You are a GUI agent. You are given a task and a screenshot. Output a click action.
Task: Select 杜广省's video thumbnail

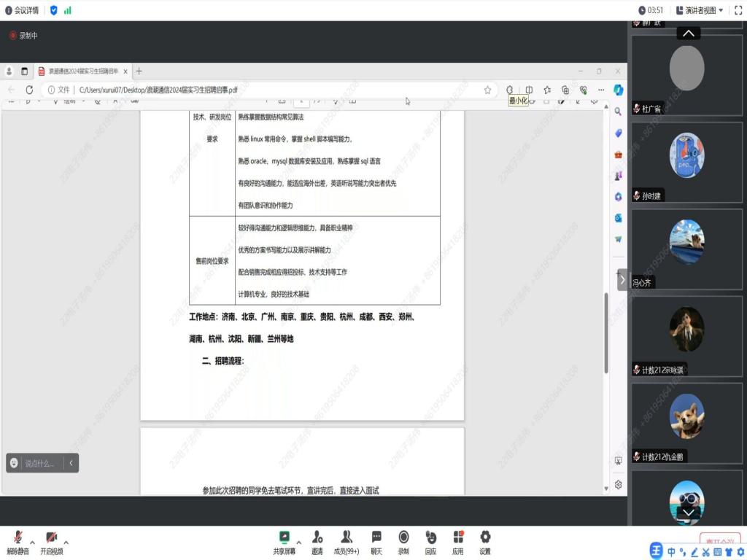pos(686,75)
